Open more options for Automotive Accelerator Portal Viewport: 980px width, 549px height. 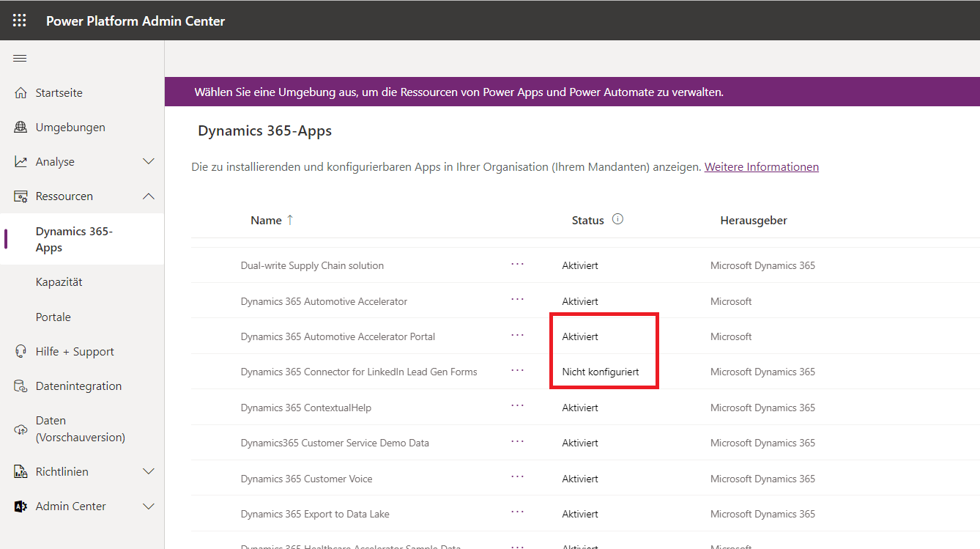(x=518, y=335)
